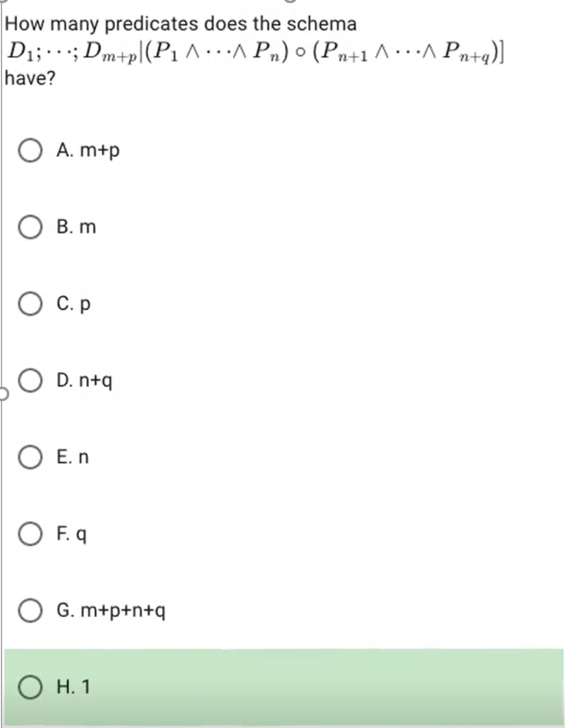Image resolution: width=565 pixels, height=728 pixels.
Task: Click the label text 'E. n'
Action: coord(72,457)
